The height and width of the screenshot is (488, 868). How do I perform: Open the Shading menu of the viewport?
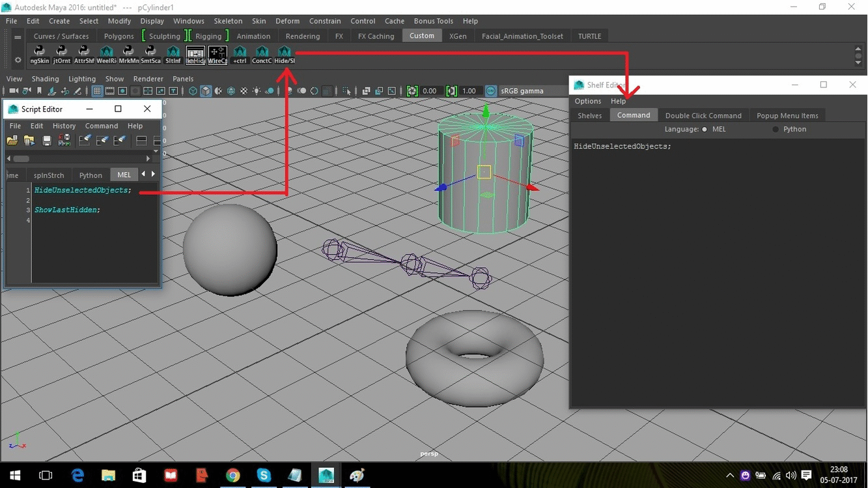pos(45,78)
